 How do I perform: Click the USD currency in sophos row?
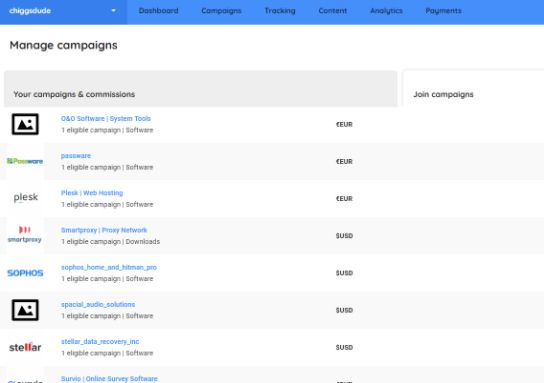pos(344,273)
